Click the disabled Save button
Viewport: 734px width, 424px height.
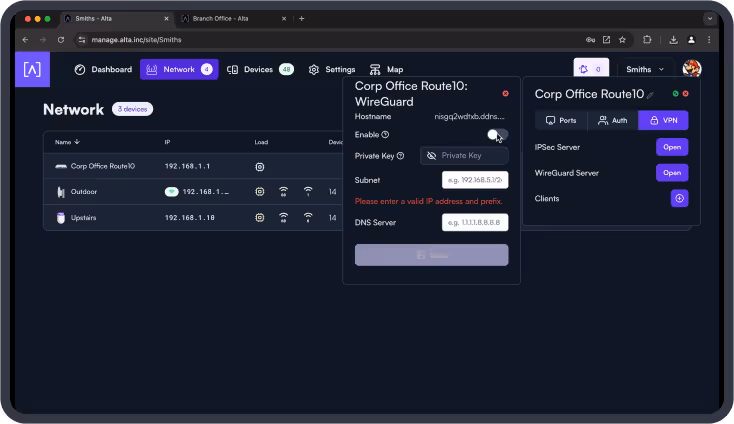click(x=431, y=255)
